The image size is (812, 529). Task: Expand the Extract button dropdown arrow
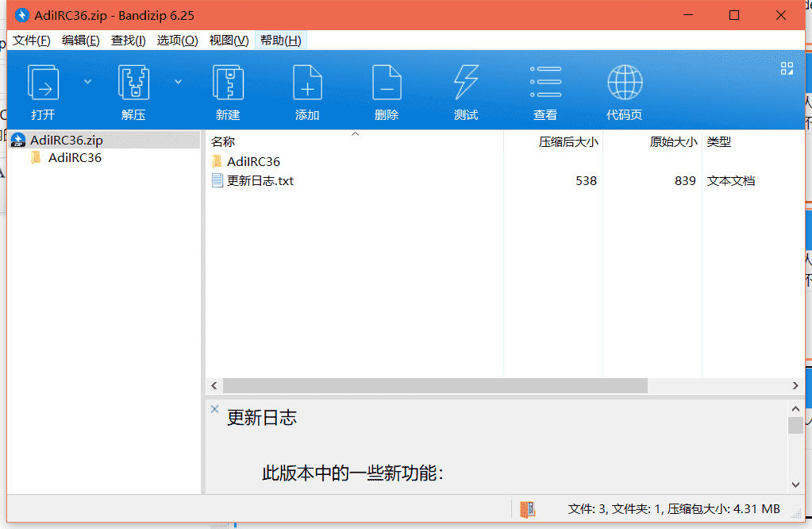click(178, 82)
